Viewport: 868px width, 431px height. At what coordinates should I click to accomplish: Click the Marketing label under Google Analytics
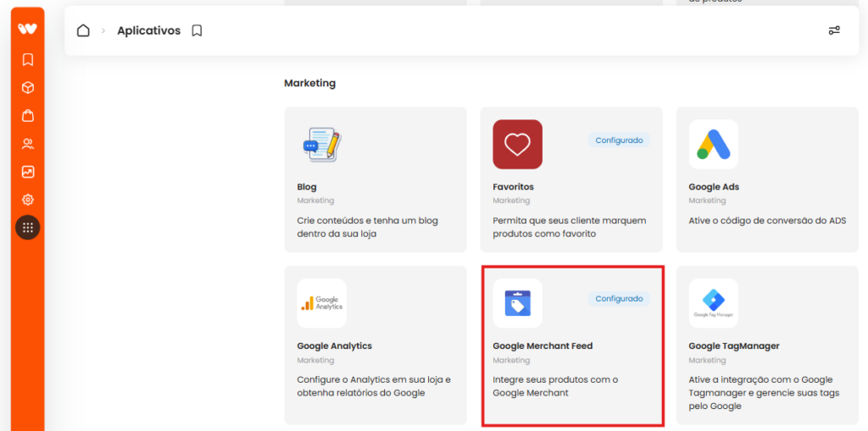pos(315,360)
